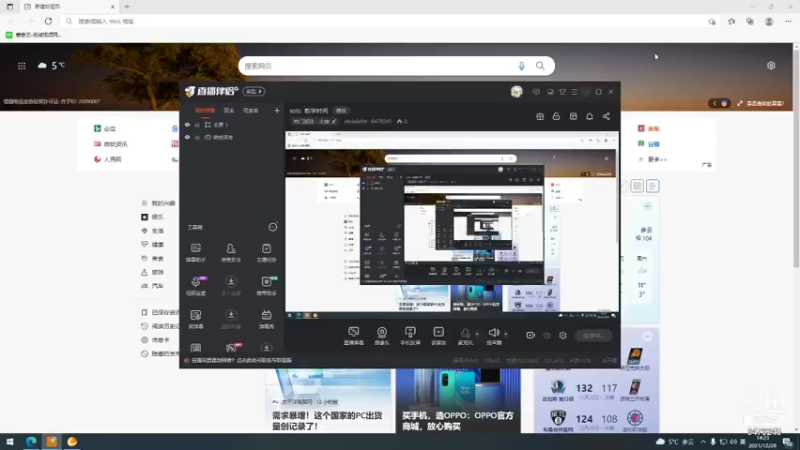
Task: Open the apps grid icon near weather
Action: coord(21,66)
